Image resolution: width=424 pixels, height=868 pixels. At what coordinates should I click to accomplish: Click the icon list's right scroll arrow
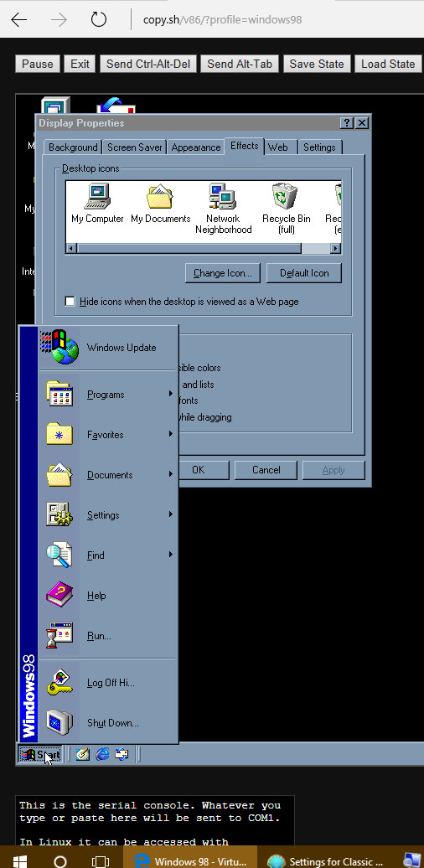pyautogui.click(x=335, y=249)
